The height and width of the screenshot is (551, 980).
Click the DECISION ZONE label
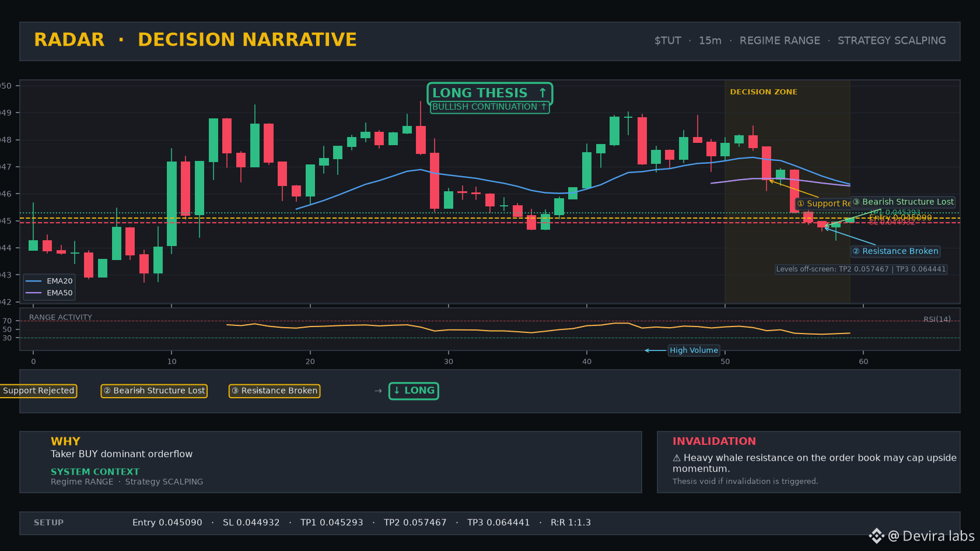click(x=764, y=92)
